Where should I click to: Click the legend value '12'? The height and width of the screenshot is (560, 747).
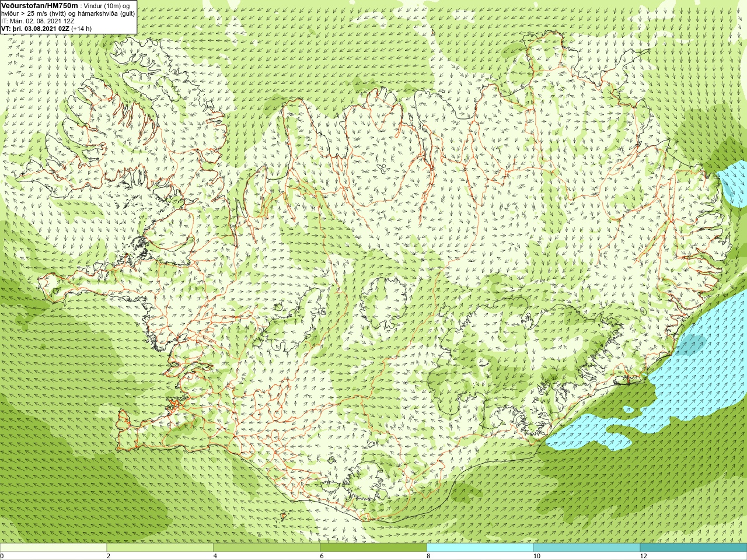pyautogui.click(x=644, y=556)
